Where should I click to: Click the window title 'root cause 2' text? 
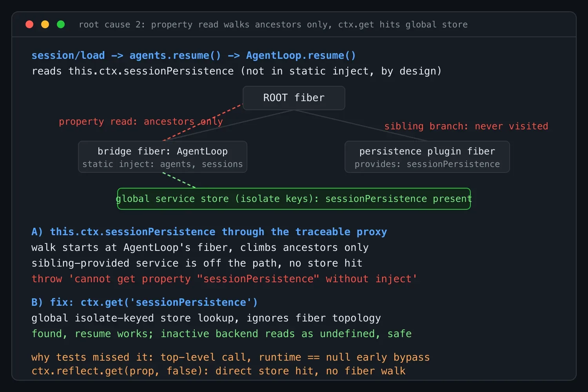click(273, 25)
